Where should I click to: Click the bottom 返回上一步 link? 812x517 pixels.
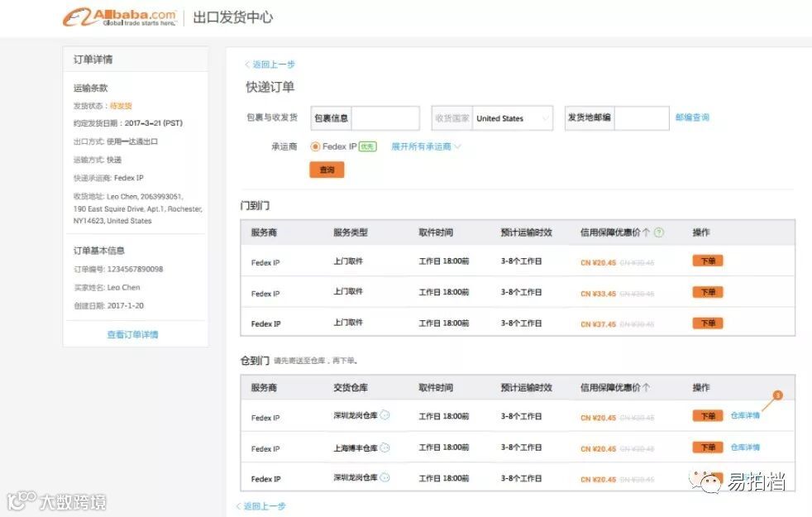(x=261, y=506)
